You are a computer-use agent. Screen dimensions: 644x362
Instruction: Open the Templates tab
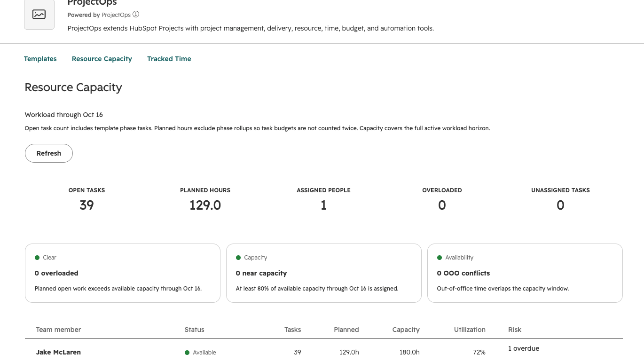pyautogui.click(x=40, y=59)
